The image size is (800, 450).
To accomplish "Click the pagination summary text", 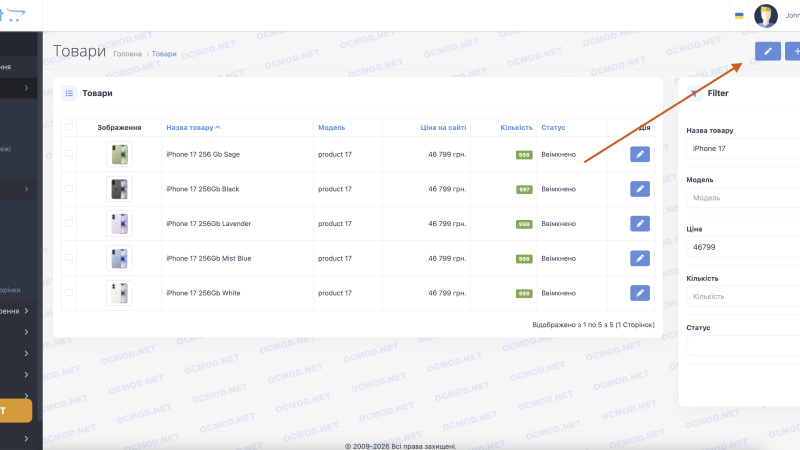I will click(x=593, y=324).
